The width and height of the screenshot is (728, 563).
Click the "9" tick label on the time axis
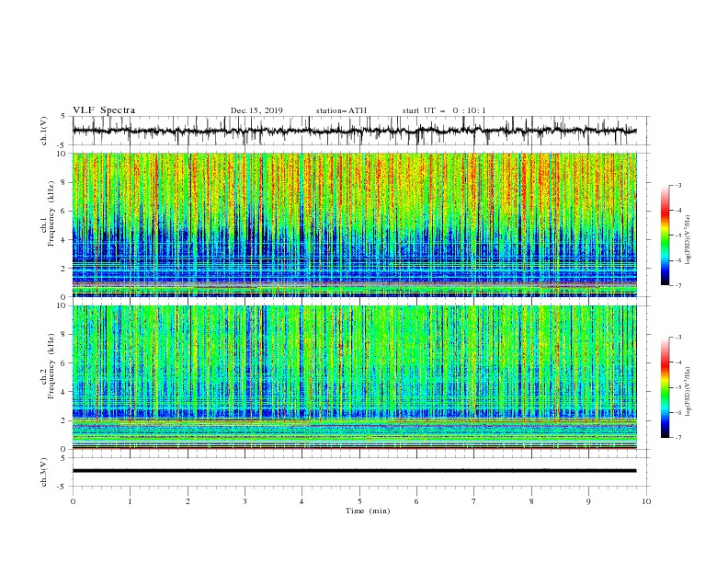(588, 501)
